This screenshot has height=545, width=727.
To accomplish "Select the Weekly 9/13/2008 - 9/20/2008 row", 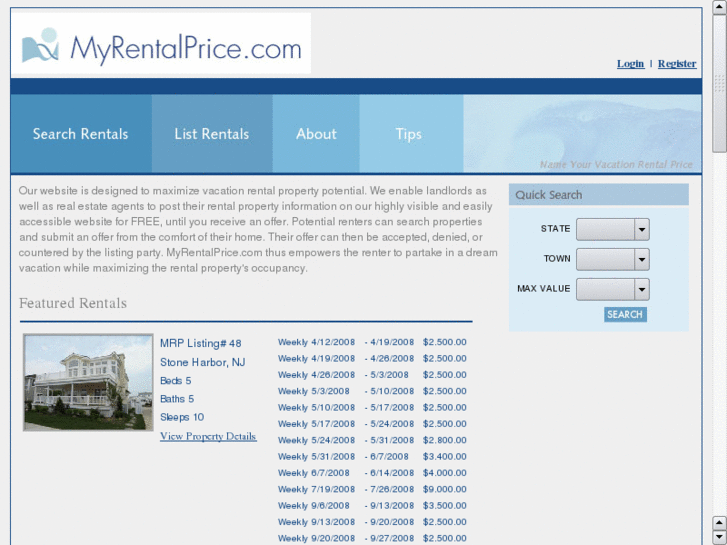I will coord(372,522).
